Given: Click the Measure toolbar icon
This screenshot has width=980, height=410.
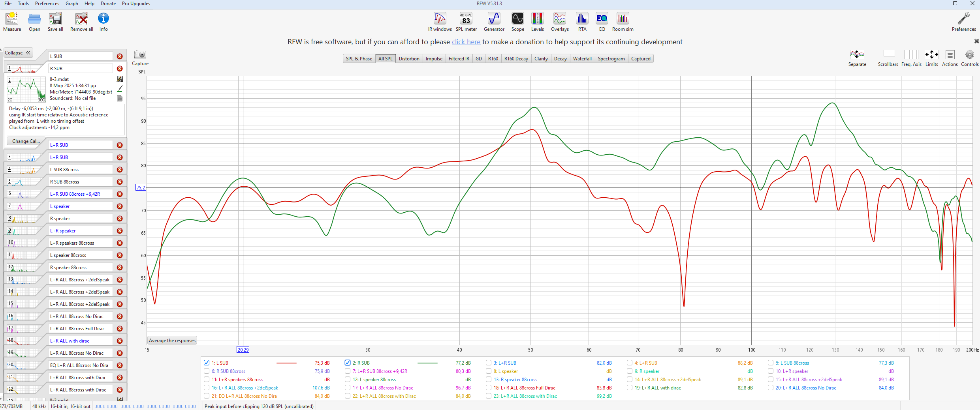Looking at the screenshot, I should (12, 21).
